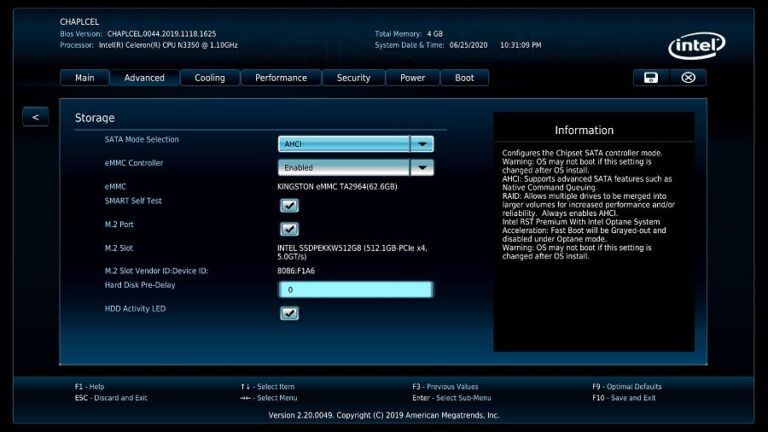This screenshot has width=768, height=432.
Task: Click the M.2 Slot Vendor ID:Device ID label
Action: (x=156, y=271)
